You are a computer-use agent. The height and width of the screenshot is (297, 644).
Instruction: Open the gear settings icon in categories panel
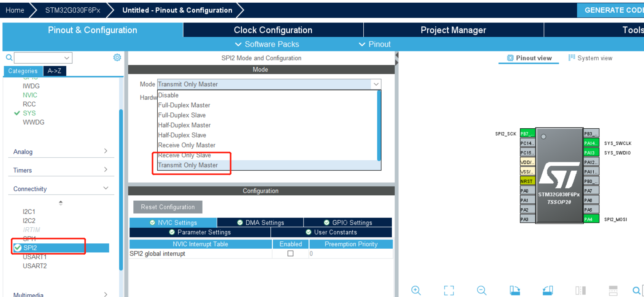point(117,57)
